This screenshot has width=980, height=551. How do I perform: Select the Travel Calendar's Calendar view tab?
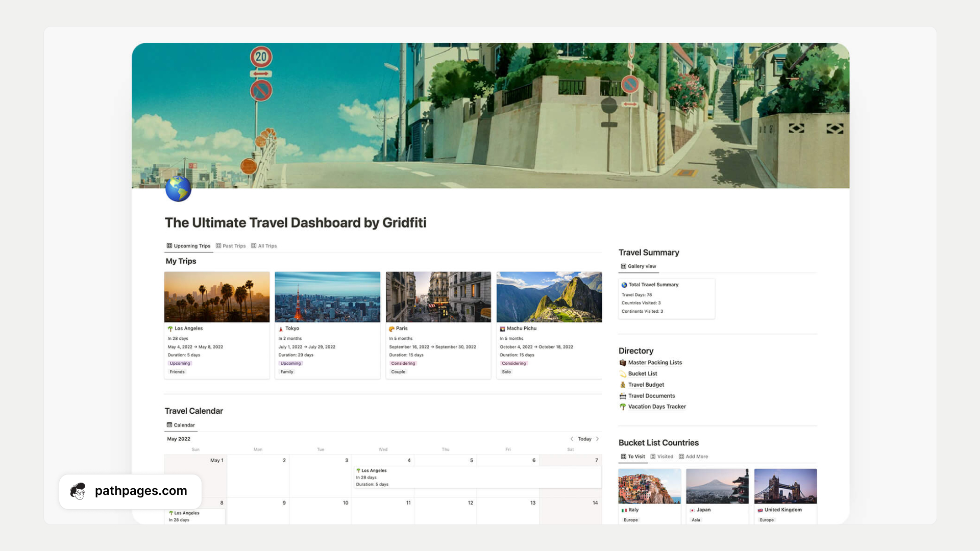point(181,425)
